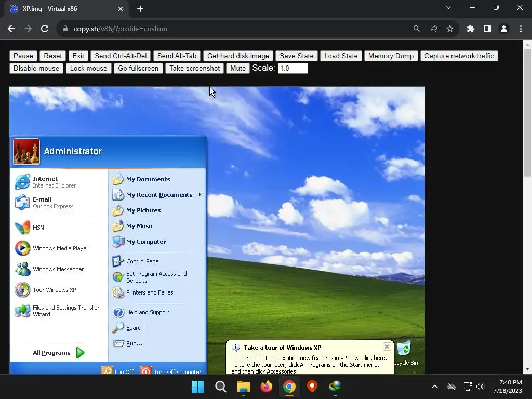Click Save State button

click(x=297, y=56)
